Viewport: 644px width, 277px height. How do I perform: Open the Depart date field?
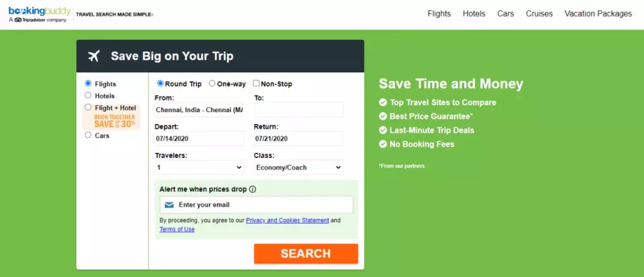coord(199,138)
